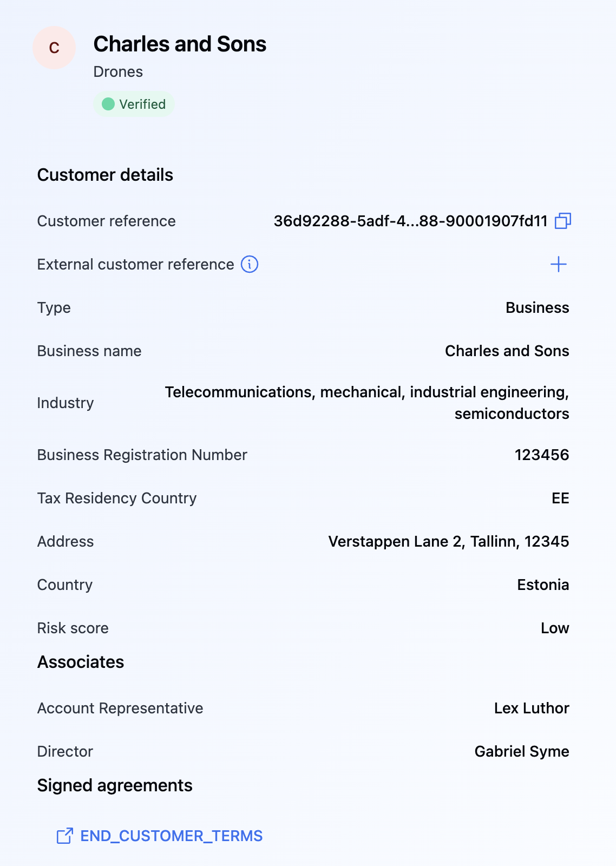Open the END_CUSTOMER_TERMS agreement link
The width and height of the screenshot is (616, 866).
[171, 836]
